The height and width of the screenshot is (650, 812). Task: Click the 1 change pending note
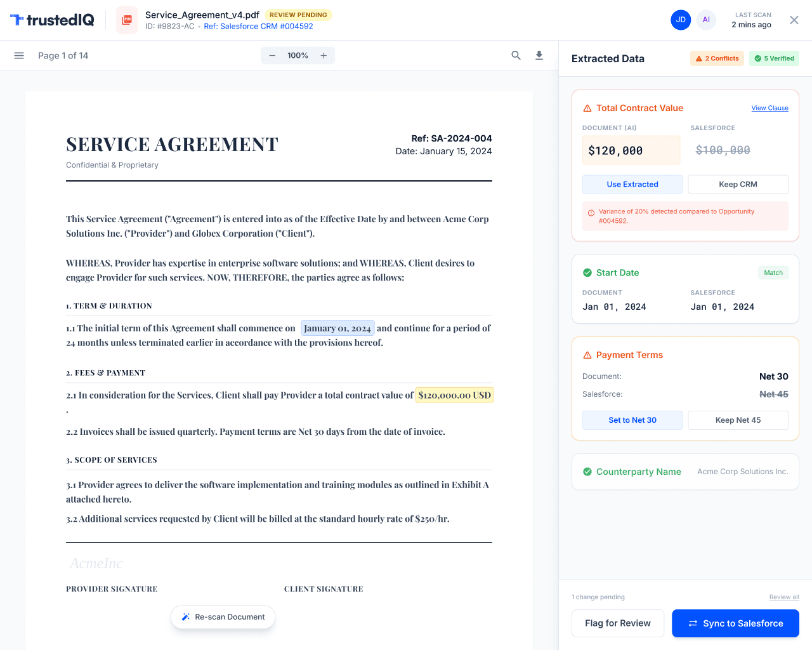(x=598, y=597)
